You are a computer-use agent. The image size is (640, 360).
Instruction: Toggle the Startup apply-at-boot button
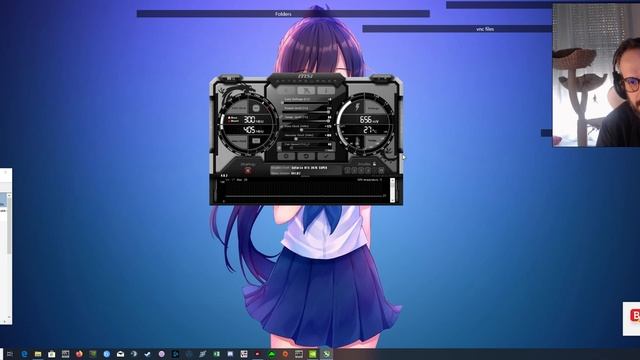pyautogui.click(x=248, y=170)
